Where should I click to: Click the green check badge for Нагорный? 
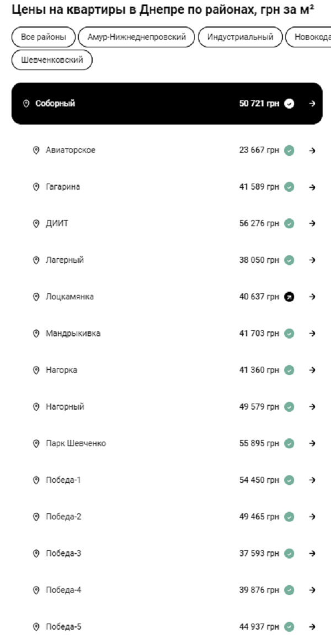tap(289, 407)
